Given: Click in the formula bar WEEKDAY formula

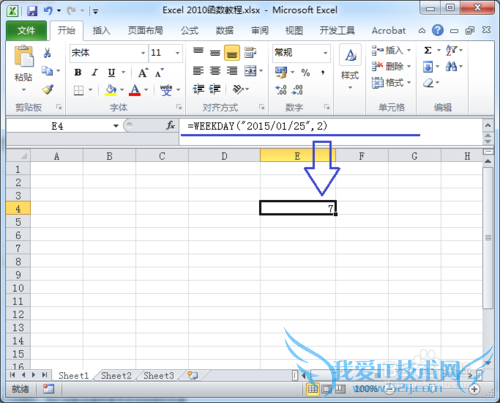Looking at the screenshot, I should click(257, 126).
